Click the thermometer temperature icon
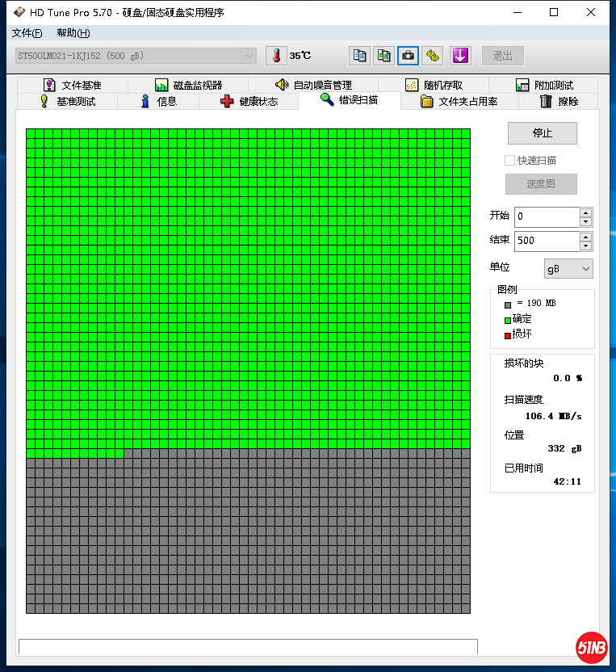The image size is (616, 672). coord(276,56)
